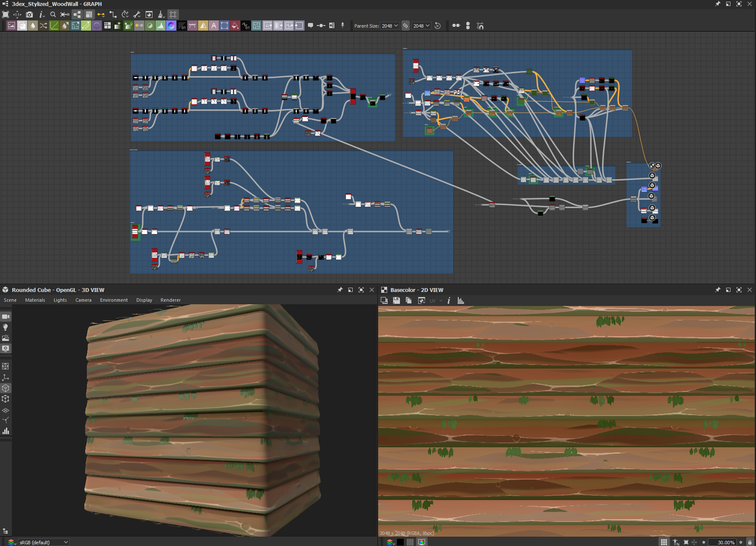
Task: Click the black background swatch in 2D view
Action: tap(400, 542)
